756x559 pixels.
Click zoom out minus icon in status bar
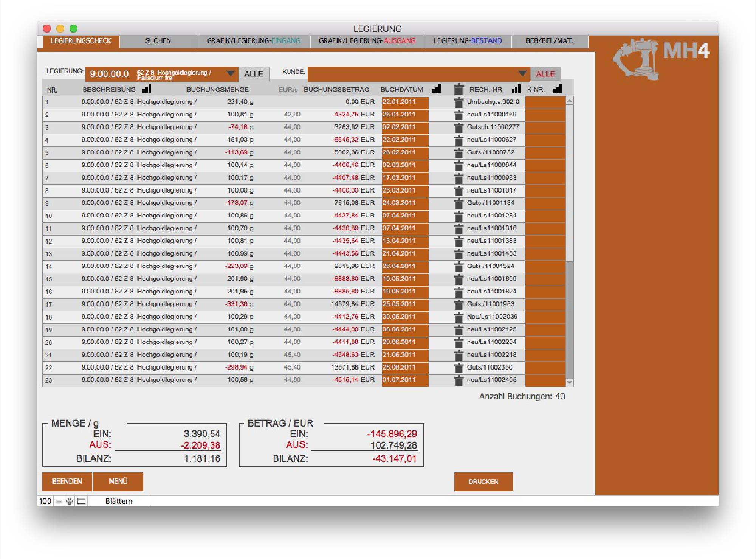[x=59, y=501]
